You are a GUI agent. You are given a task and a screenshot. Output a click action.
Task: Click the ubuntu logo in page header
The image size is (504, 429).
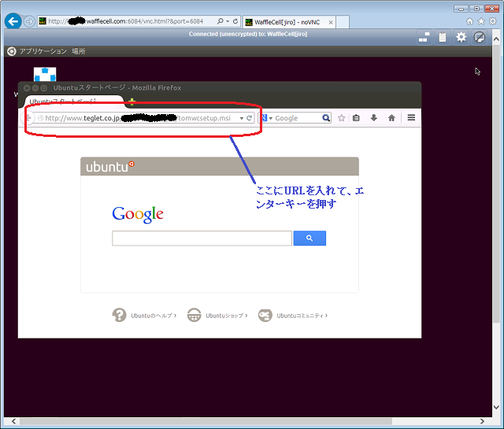pyautogui.click(x=110, y=166)
